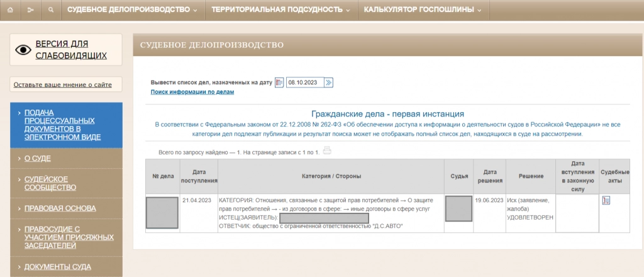
Task: Submit date with double-arrow button
Action: 328,82
